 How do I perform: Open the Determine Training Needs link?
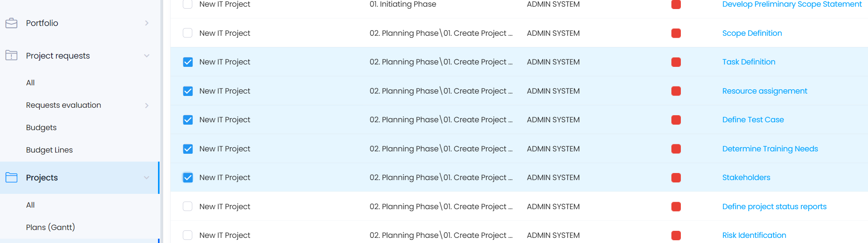(x=770, y=149)
